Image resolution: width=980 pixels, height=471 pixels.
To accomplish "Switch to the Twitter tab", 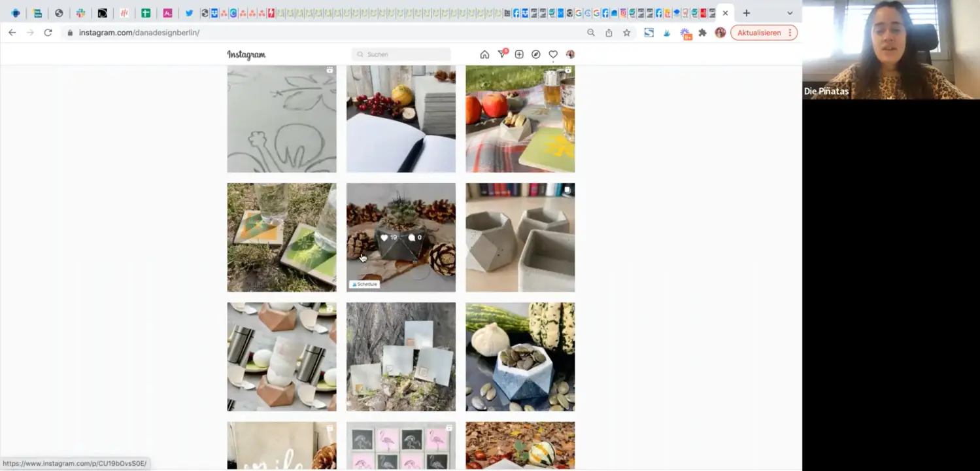I will click(189, 13).
